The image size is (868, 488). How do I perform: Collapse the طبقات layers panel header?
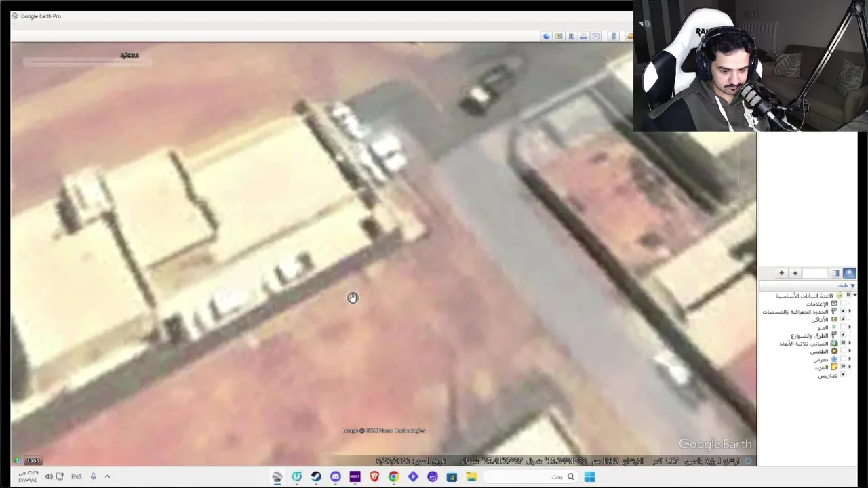pos(807,285)
